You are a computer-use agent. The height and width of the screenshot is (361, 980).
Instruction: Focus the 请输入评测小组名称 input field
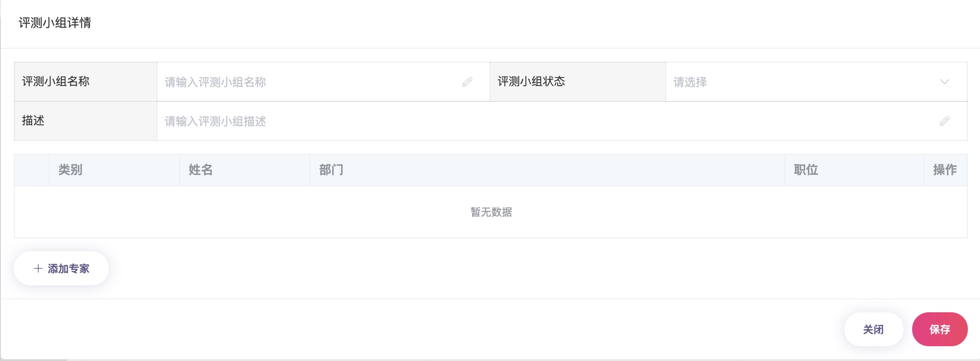pos(309,82)
